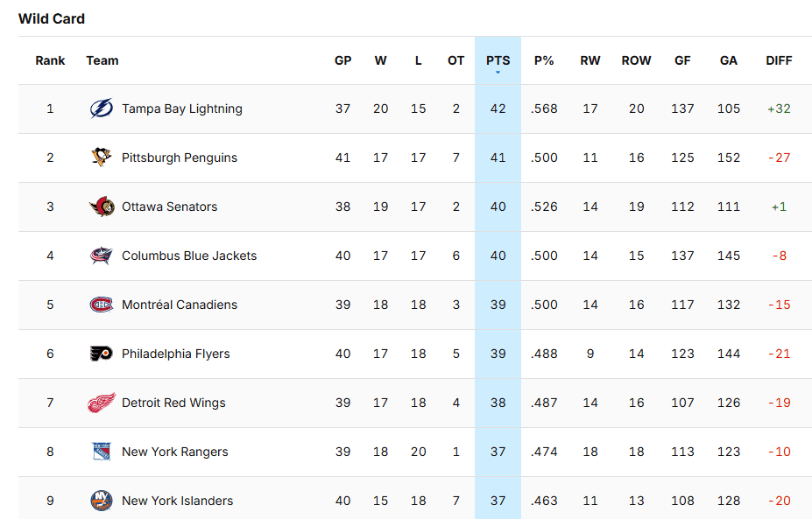
Task: Sort standings by GP column header
Action: 342,60
